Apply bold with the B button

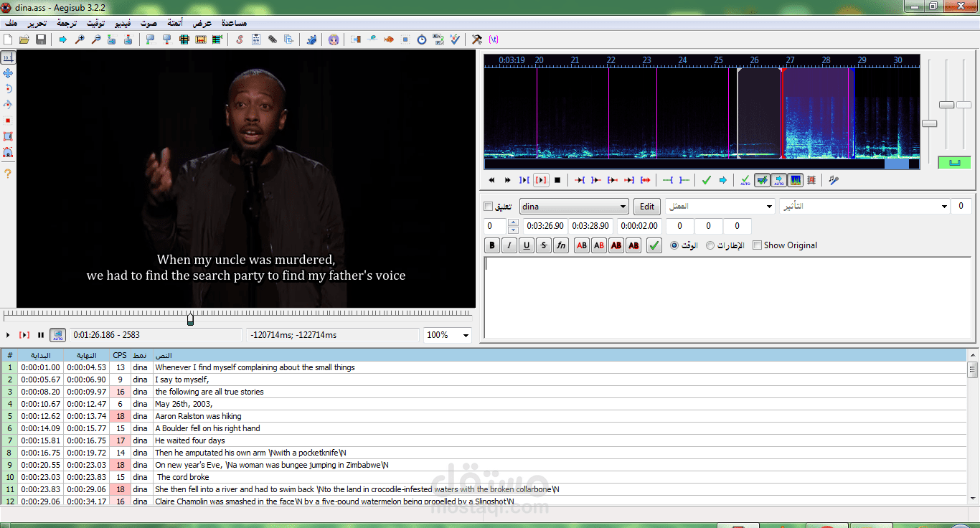click(x=492, y=245)
